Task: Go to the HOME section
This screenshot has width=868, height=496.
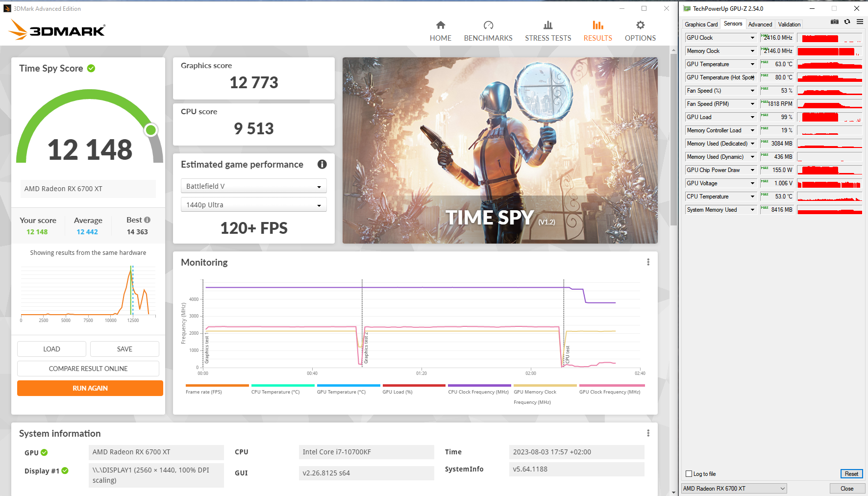Action: pyautogui.click(x=441, y=31)
